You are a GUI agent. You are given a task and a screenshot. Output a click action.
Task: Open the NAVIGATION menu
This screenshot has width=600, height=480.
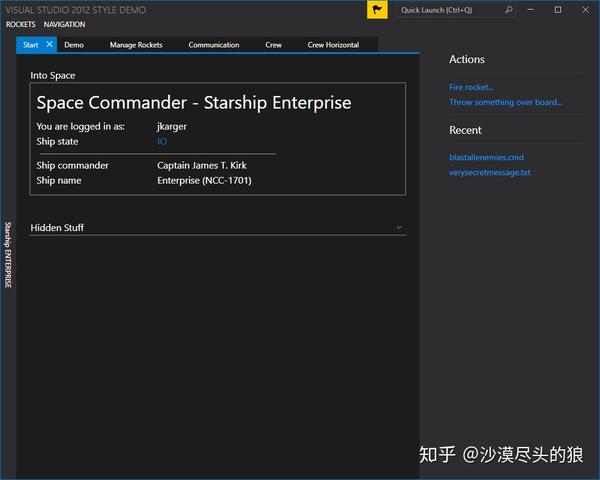click(x=64, y=24)
